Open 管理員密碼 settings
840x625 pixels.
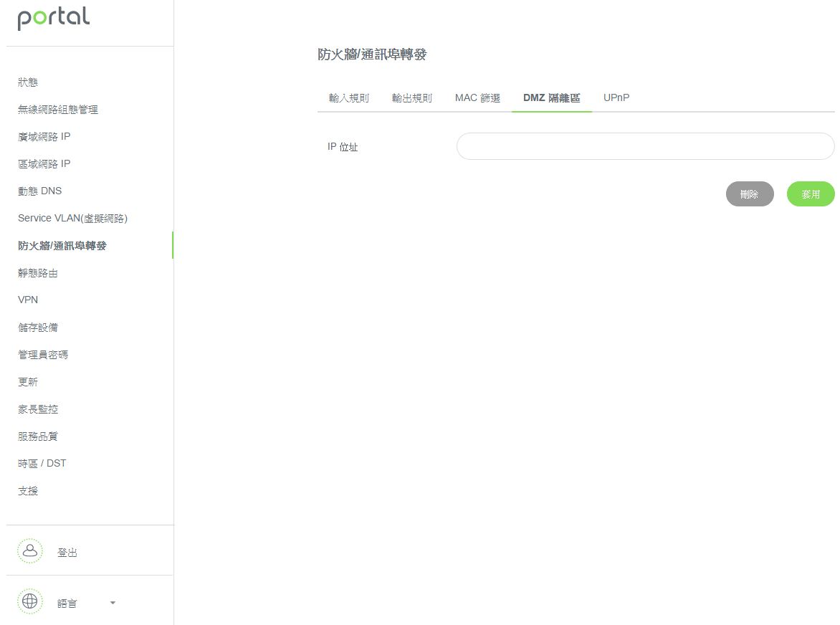(43, 355)
